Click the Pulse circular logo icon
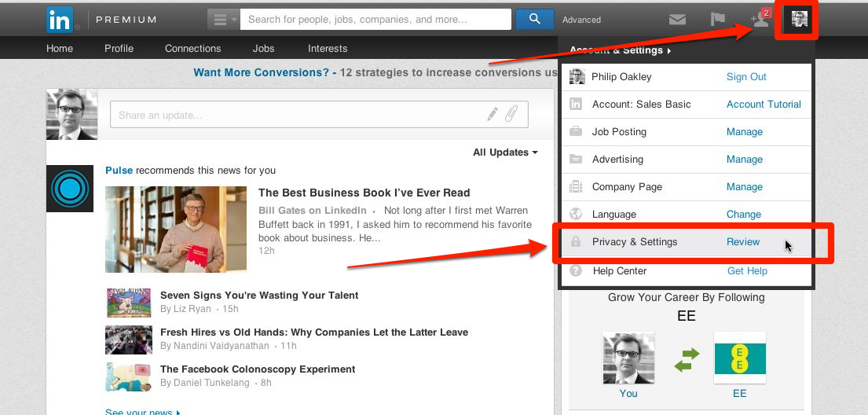Screen dimensions: 868x415 point(70,189)
